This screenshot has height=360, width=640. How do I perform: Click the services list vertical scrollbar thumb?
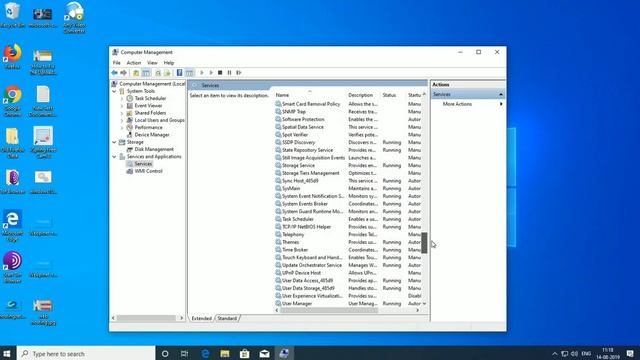click(424, 243)
